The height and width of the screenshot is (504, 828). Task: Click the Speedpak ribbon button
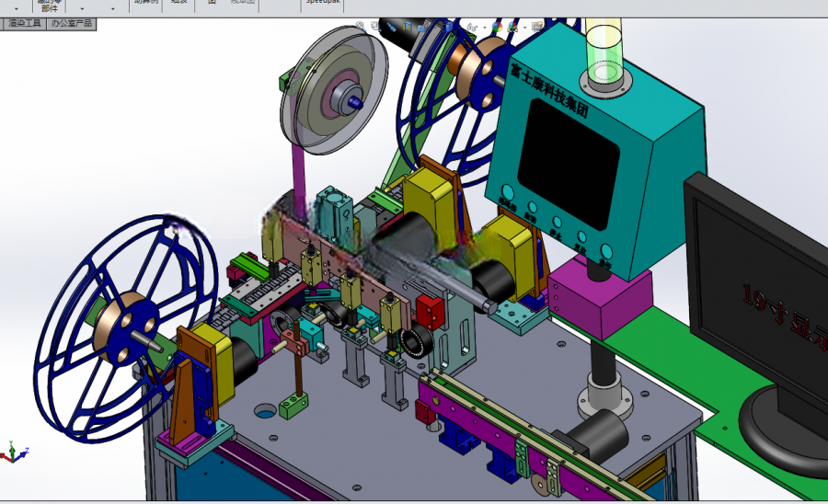323,3
